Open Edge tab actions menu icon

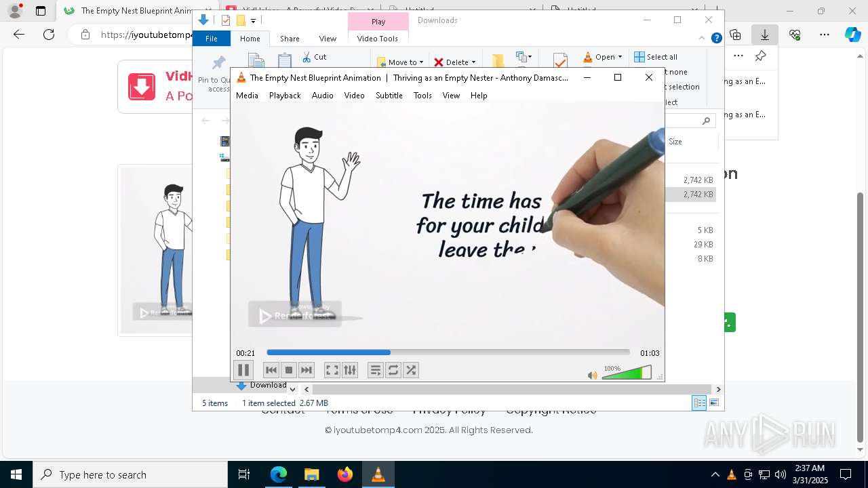(x=41, y=11)
